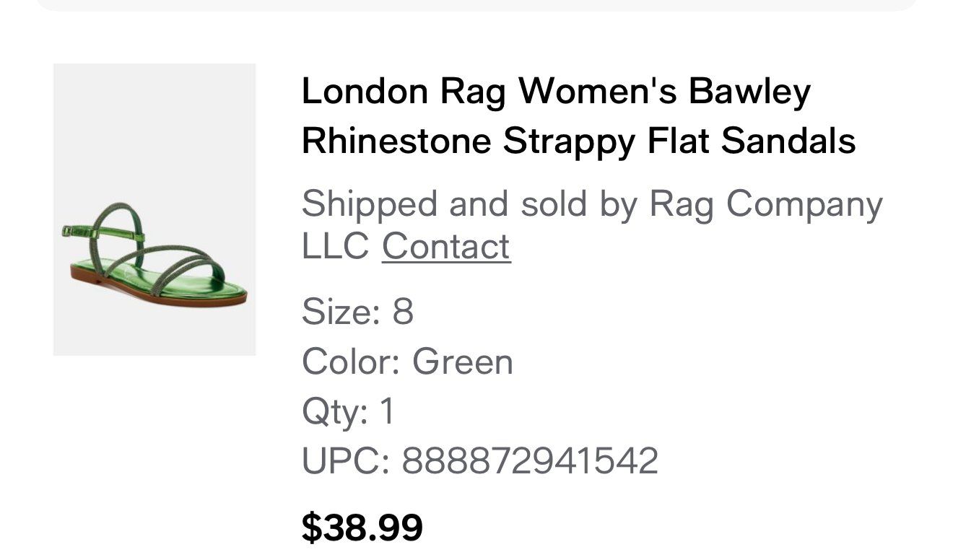The height and width of the screenshot is (560, 953).
Task: Click the rounded card edge at the top
Action: pos(476,5)
